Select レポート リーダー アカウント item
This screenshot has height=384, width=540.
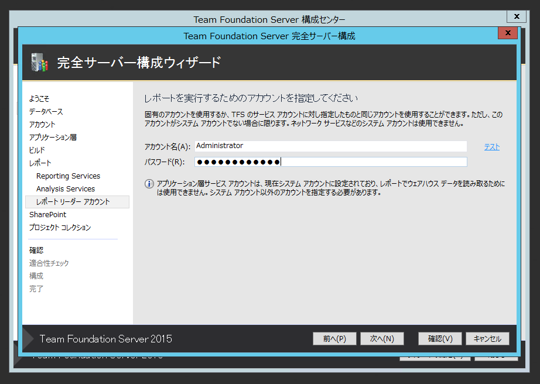point(77,202)
